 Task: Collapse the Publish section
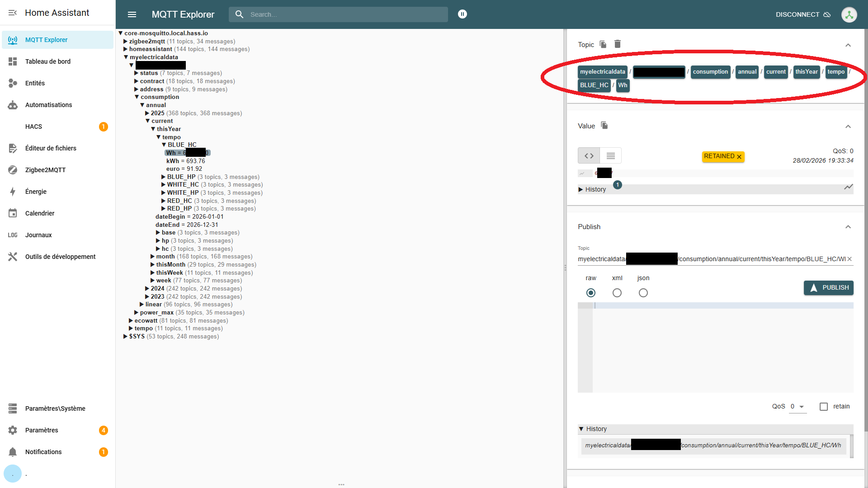tap(848, 227)
